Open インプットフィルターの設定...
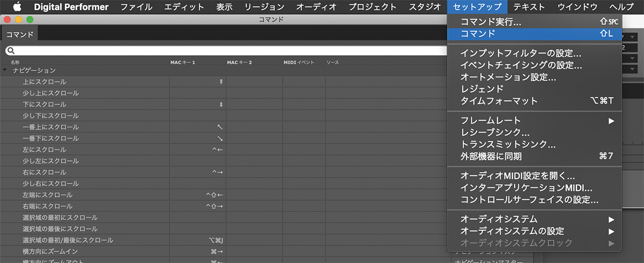Image resolution: width=644 pixels, height=263 pixels. click(535, 54)
